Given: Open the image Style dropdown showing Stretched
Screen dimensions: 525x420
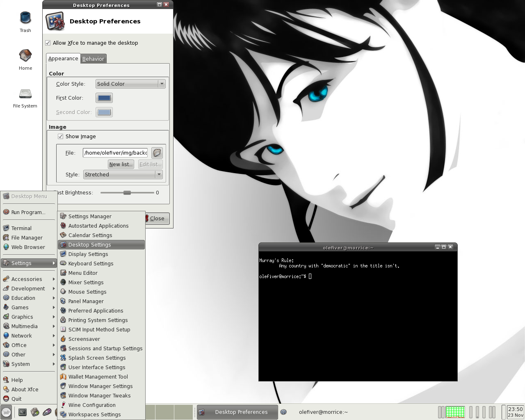Looking at the screenshot, I should pos(123,174).
